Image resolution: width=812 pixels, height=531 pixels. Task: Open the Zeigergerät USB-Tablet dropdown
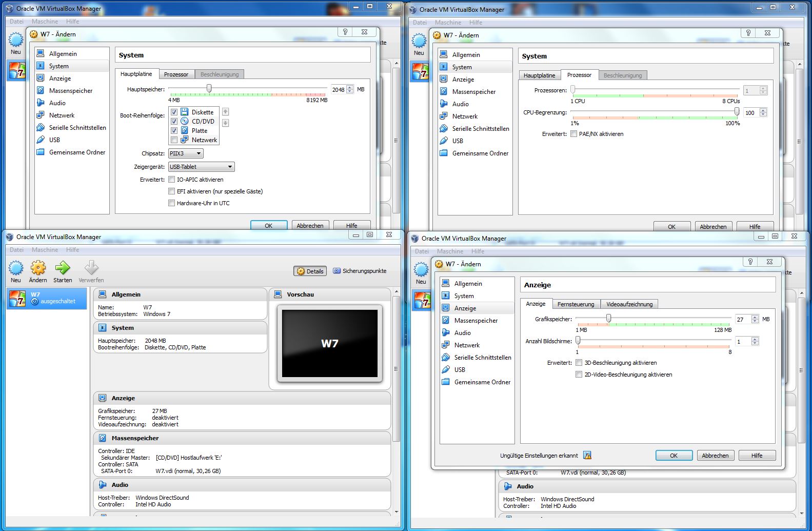pyautogui.click(x=201, y=167)
